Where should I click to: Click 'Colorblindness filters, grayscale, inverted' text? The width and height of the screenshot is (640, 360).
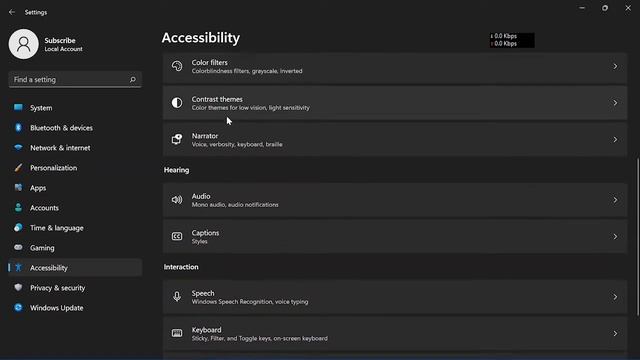point(247,71)
